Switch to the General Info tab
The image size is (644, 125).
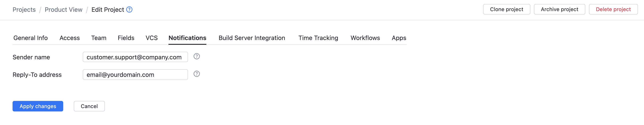click(30, 38)
